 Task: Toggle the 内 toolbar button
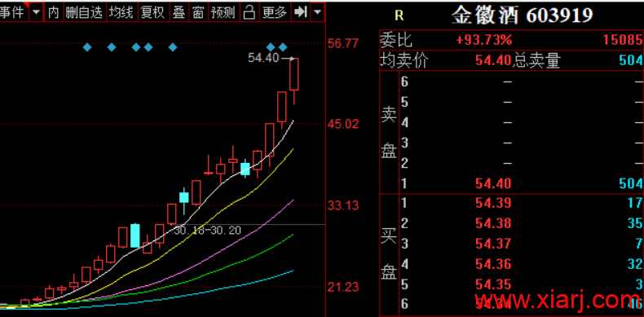(53, 13)
